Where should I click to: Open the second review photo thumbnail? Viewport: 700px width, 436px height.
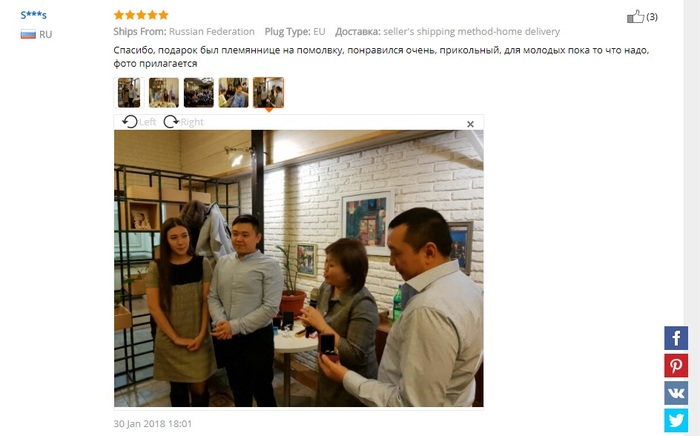pyautogui.click(x=164, y=92)
